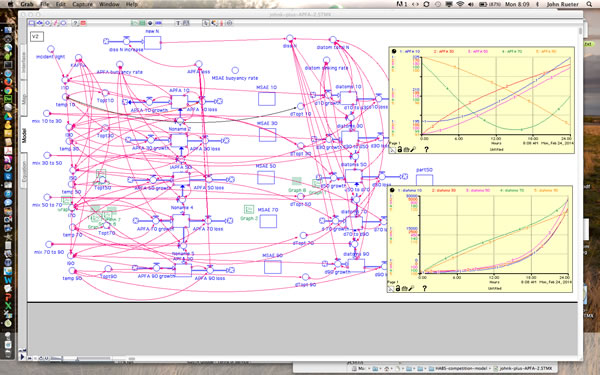The width and height of the screenshot is (600, 375).
Task: Toggle the lock icon on APFA graph
Action: tap(399, 149)
